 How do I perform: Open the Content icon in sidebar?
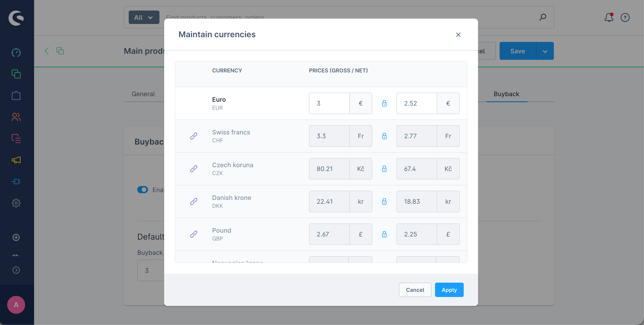tap(16, 138)
